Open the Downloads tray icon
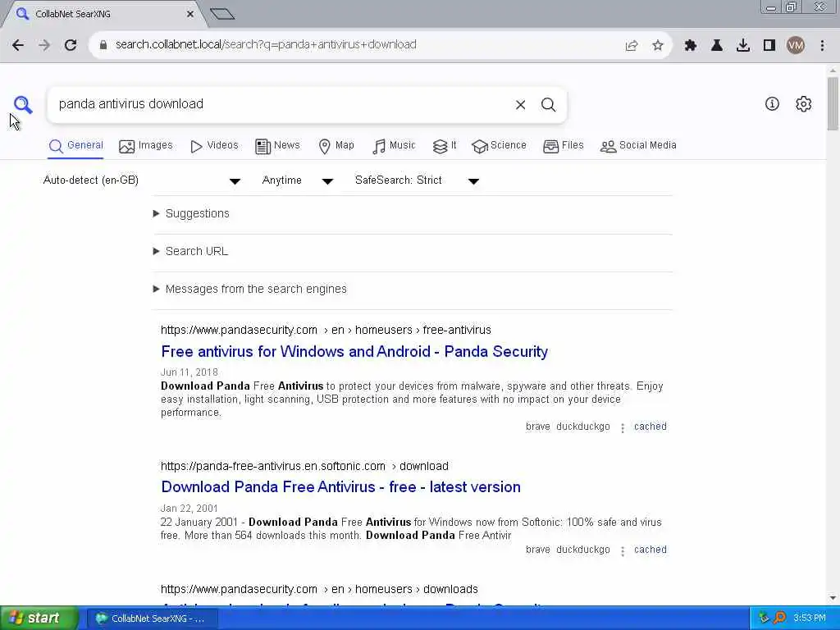The height and width of the screenshot is (630, 840). coord(743,46)
